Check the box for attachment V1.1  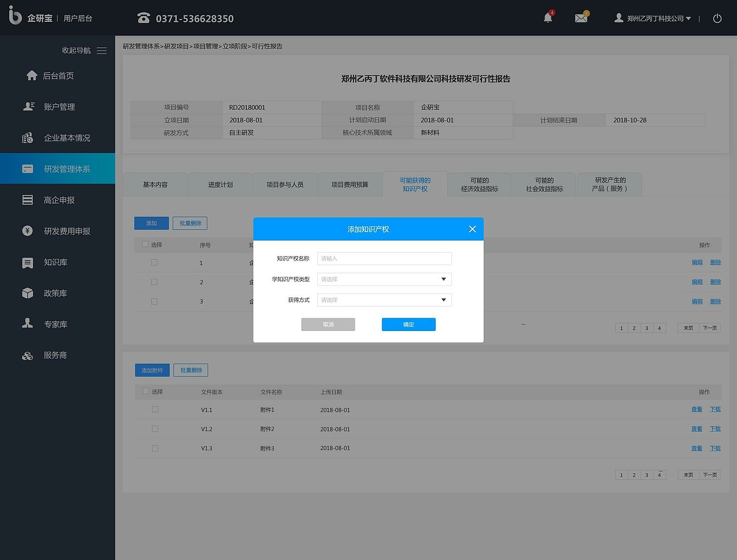pyautogui.click(x=155, y=409)
